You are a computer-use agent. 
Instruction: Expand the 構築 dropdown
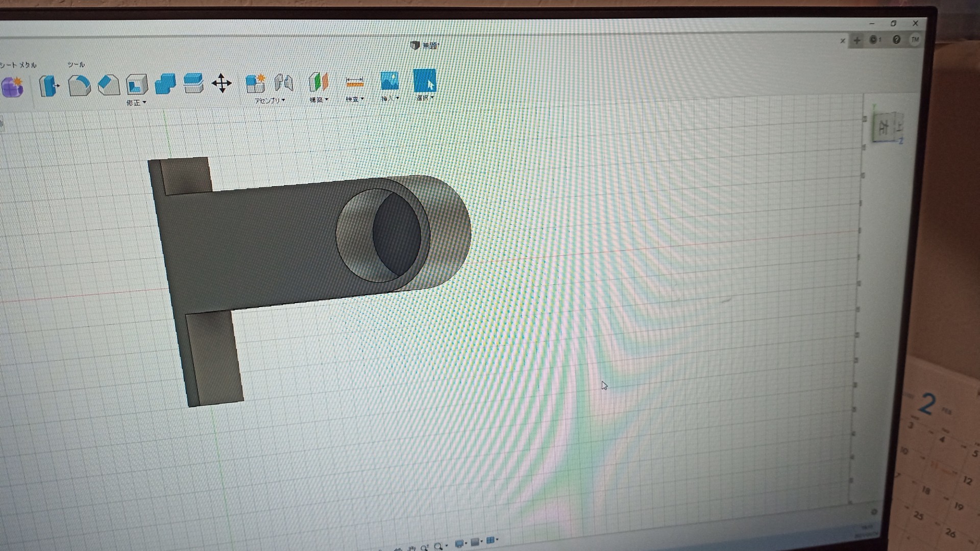tap(318, 100)
